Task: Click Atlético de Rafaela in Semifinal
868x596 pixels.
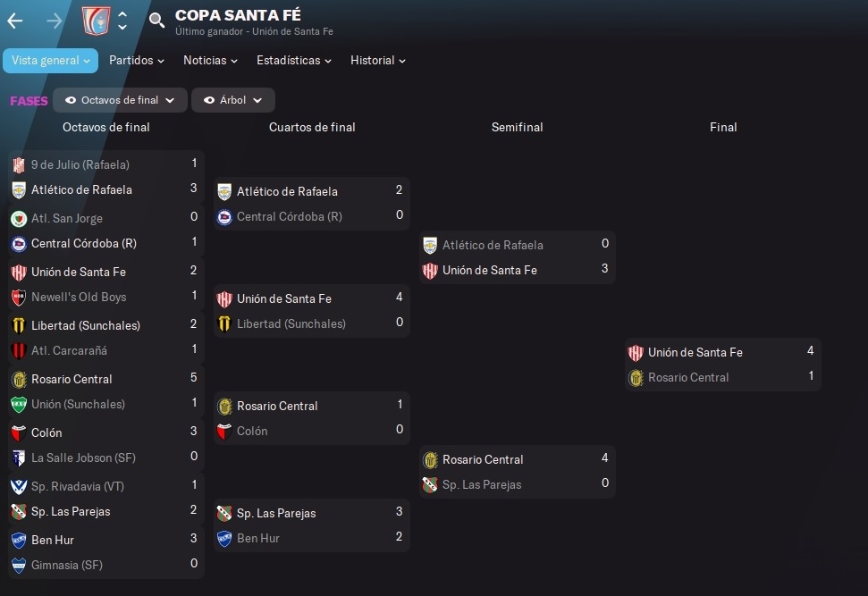Action: click(x=493, y=245)
